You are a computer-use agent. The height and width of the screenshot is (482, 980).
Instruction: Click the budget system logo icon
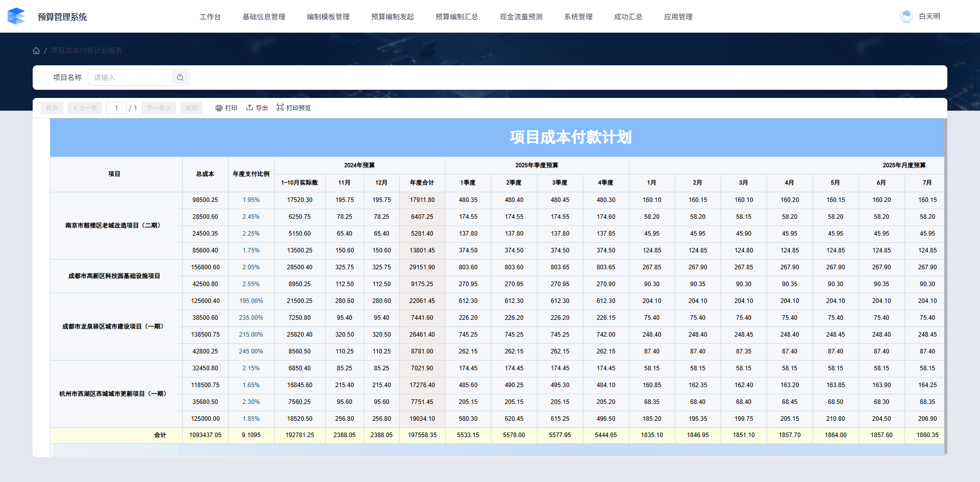pos(16,16)
